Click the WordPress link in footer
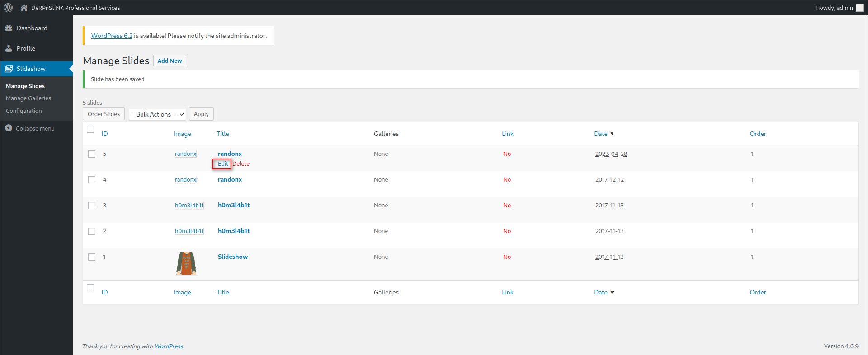 [169, 346]
